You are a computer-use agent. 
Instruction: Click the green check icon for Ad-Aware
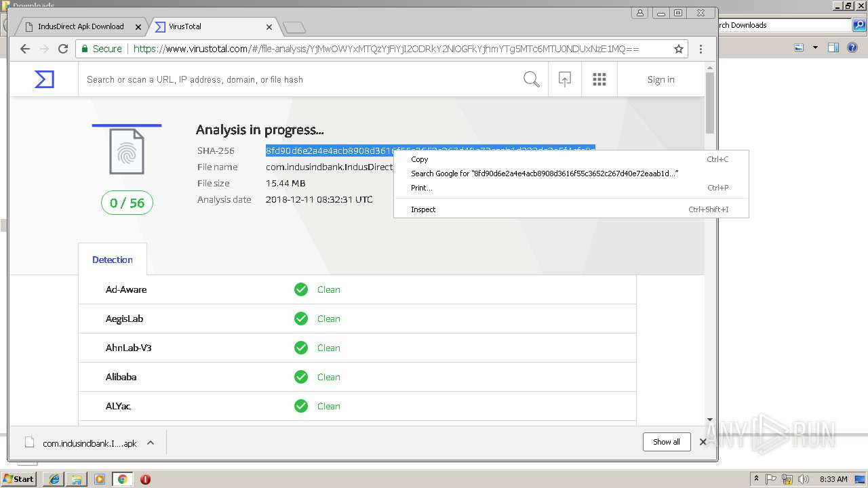[301, 289]
